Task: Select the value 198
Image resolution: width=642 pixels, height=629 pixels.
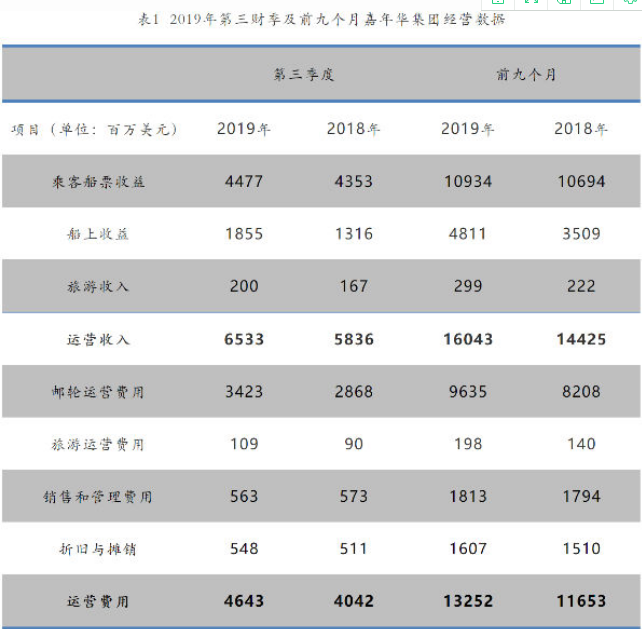Action: [468, 444]
